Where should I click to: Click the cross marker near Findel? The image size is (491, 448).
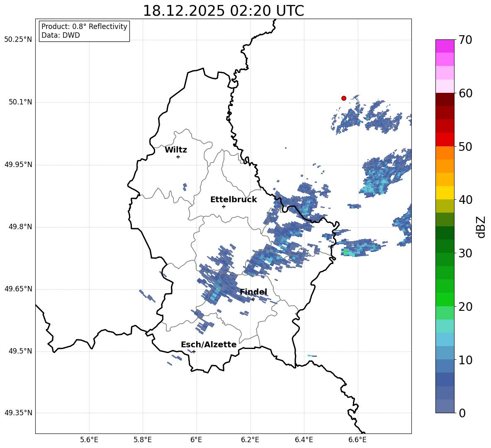click(x=253, y=299)
